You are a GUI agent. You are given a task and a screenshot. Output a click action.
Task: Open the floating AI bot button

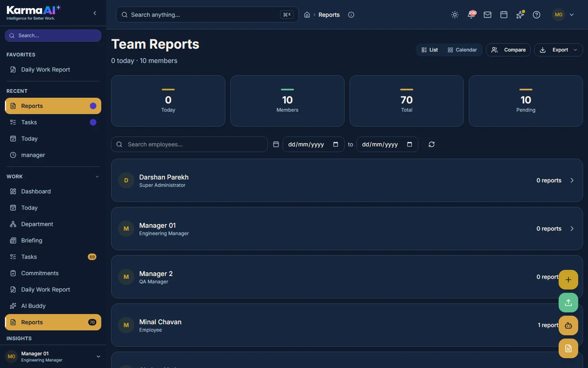(x=568, y=325)
